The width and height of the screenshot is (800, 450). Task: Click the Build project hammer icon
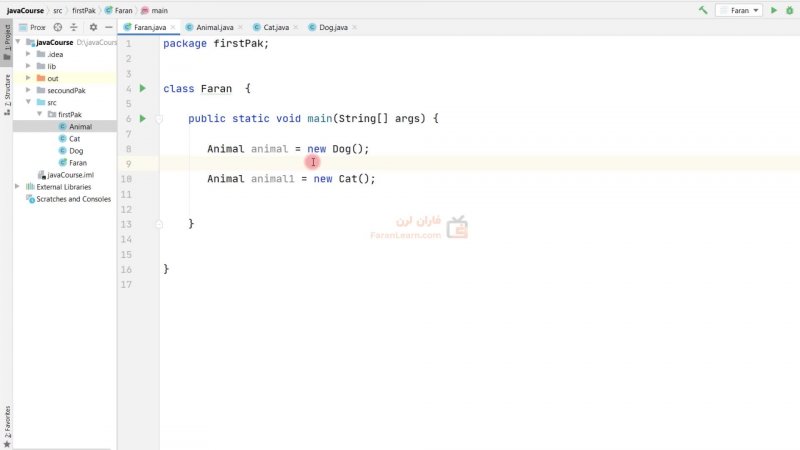(704, 10)
